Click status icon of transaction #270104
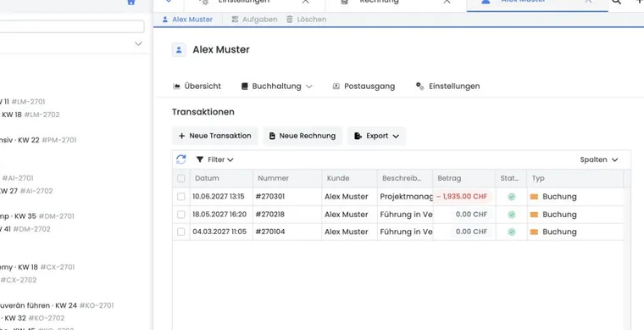 511,232
